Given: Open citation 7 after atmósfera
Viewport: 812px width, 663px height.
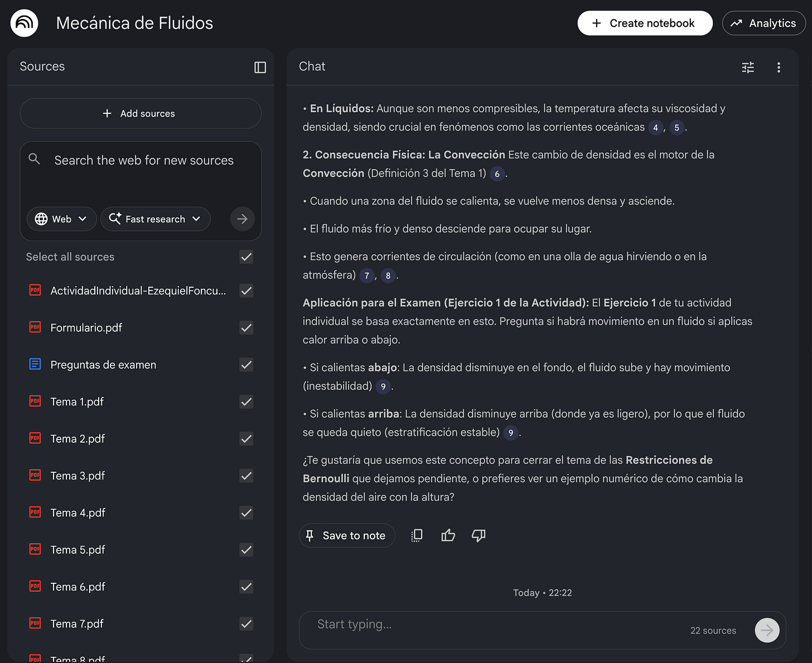Looking at the screenshot, I should pos(366,275).
